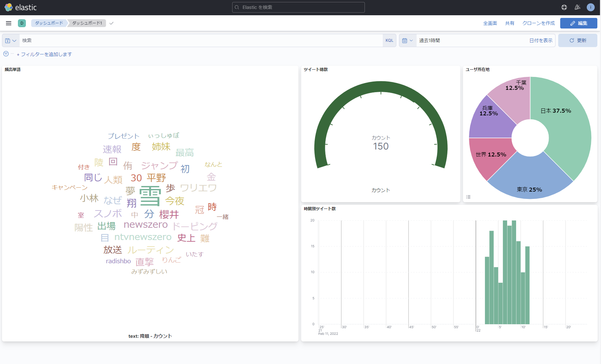
Task: Open the help menu lifebuoy icon
Action: pyautogui.click(x=564, y=7)
